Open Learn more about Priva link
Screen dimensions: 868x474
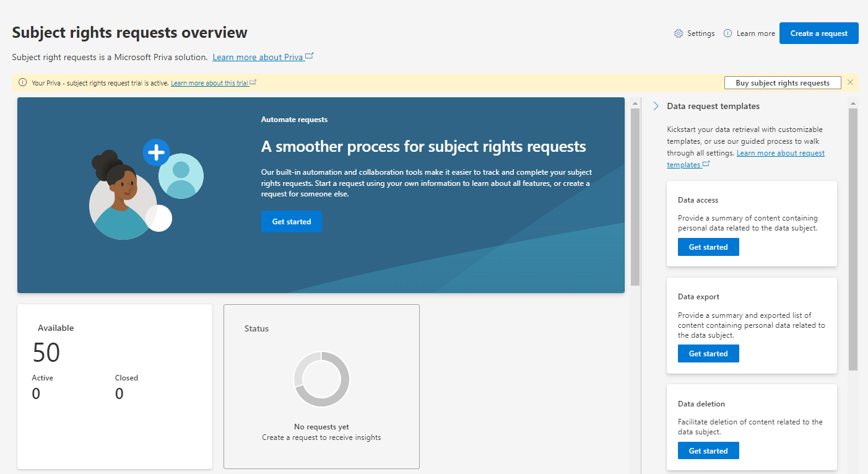tap(258, 57)
